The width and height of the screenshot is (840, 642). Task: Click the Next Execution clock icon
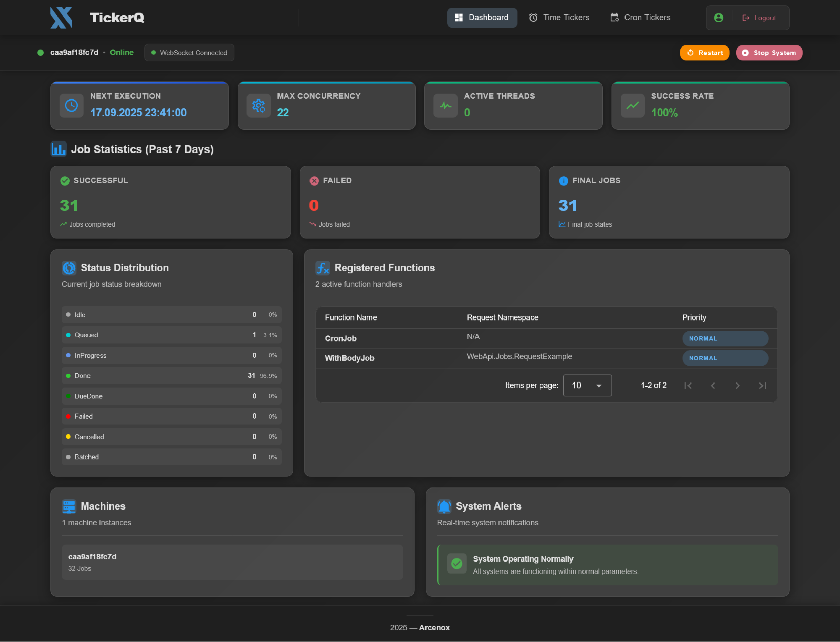pos(71,105)
